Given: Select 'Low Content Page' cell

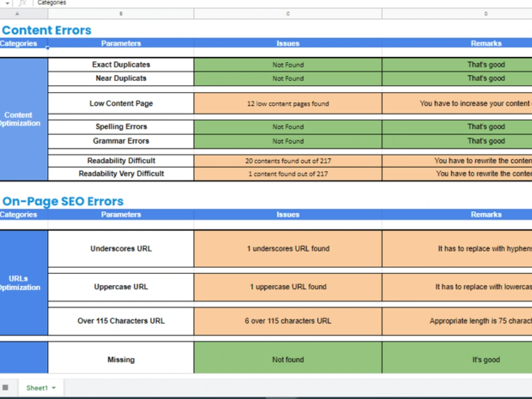Looking at the screenshot, I should (x=121, y=104).
